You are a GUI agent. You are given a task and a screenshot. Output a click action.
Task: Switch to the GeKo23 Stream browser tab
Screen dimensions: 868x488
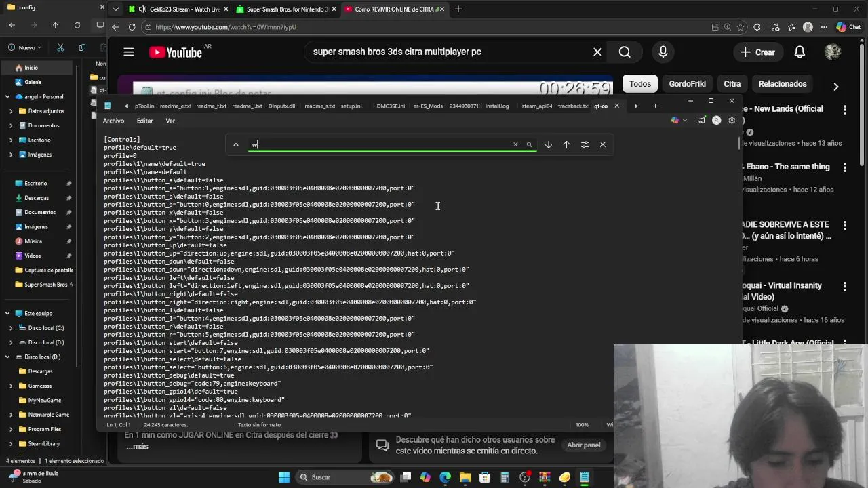pos(178,9)
